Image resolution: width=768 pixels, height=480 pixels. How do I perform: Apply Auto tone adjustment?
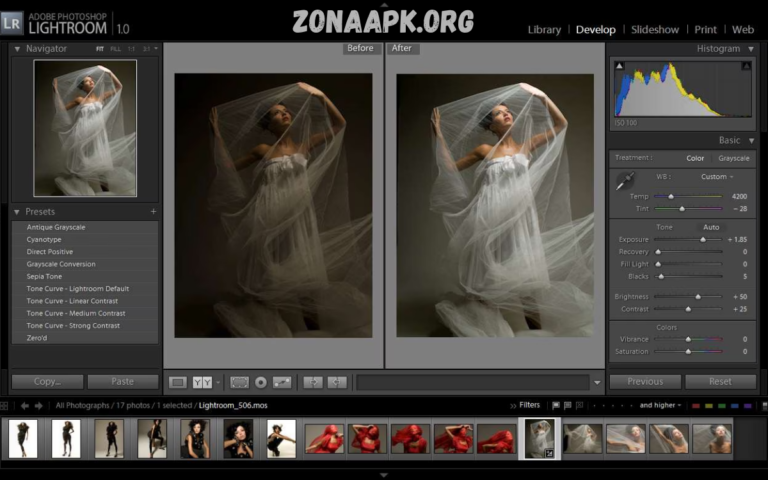click(x=711, y=227)
